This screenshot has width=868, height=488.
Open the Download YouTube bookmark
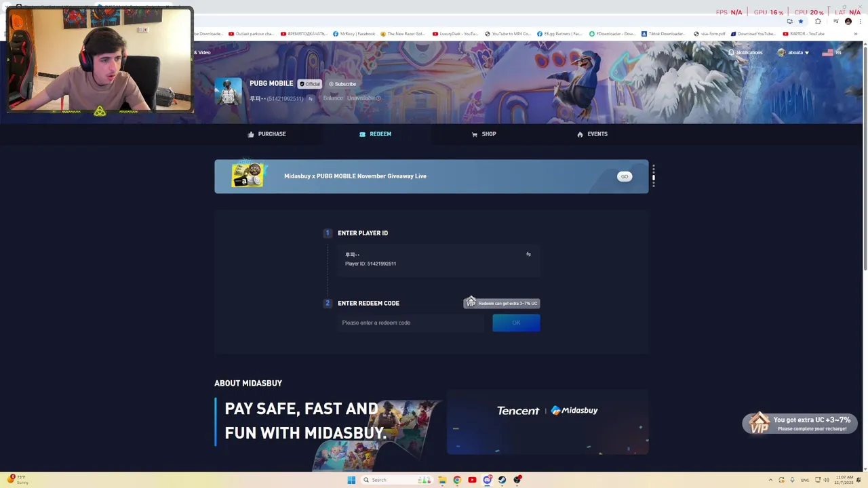point(753,34)
